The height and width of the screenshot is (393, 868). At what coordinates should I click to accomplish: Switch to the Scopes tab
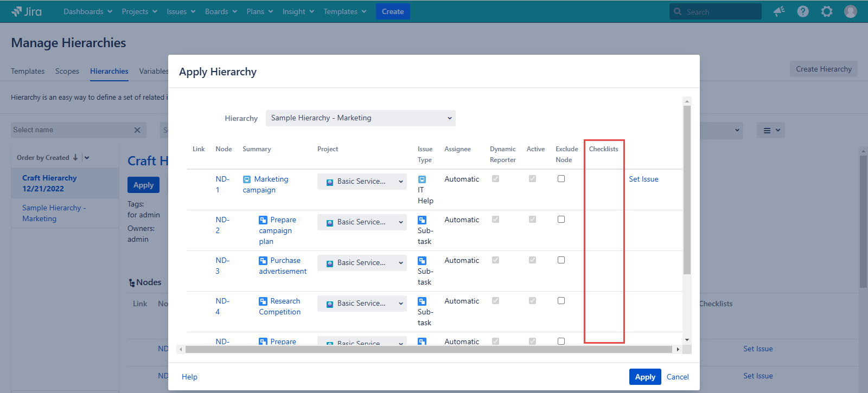click(x=67, y=71)
